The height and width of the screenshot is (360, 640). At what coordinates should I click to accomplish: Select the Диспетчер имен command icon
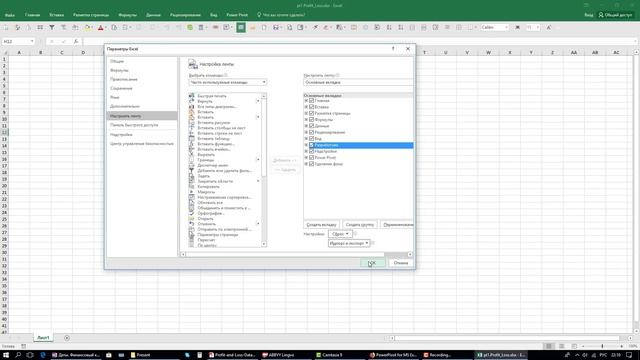tap(191, 165)
